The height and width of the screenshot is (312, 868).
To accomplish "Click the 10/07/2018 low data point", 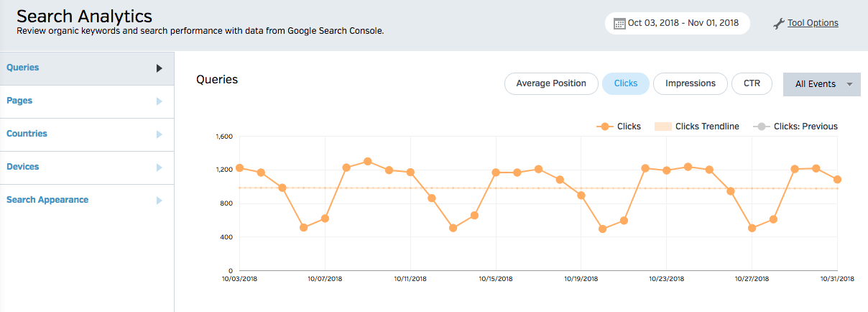I will [325, 219].
